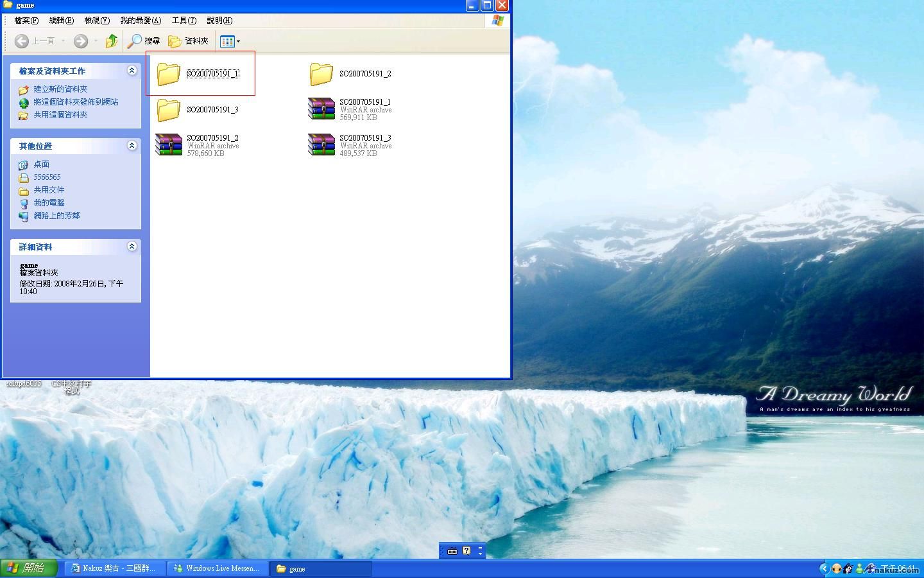Open 共用文件 shared documents link

tap(49, 190)
